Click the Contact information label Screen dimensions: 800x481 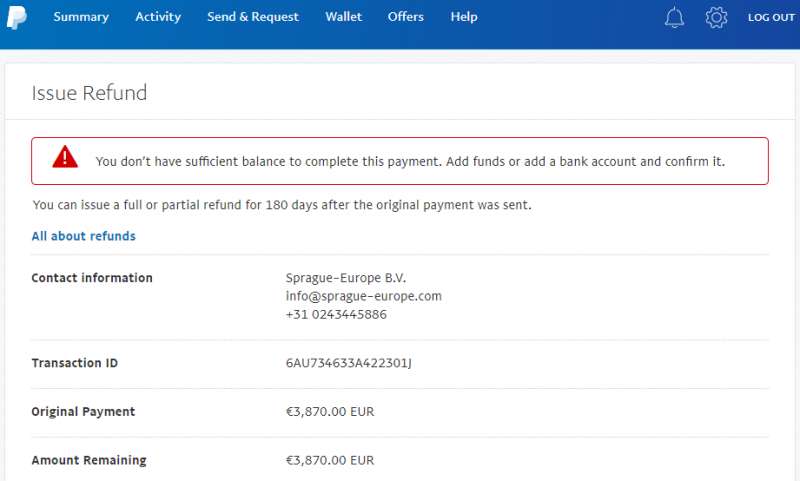(x=92, y=278)
